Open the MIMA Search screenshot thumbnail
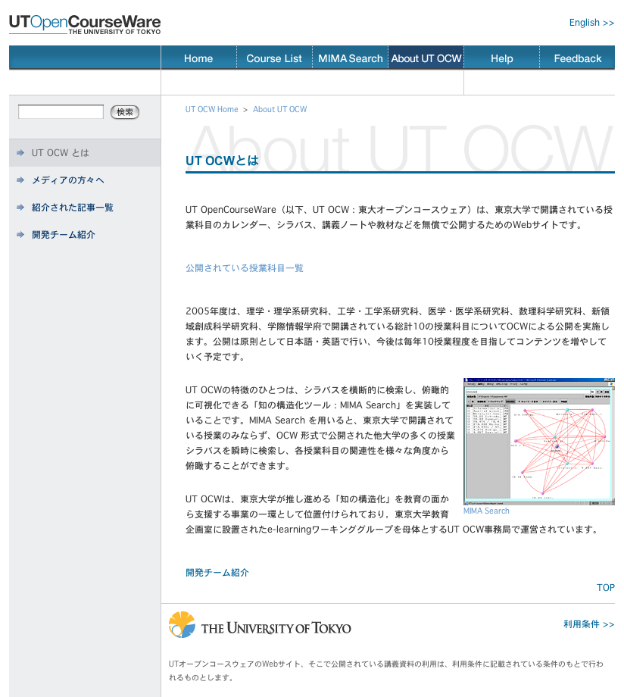624x697 pixels. [x=539, y=441]
